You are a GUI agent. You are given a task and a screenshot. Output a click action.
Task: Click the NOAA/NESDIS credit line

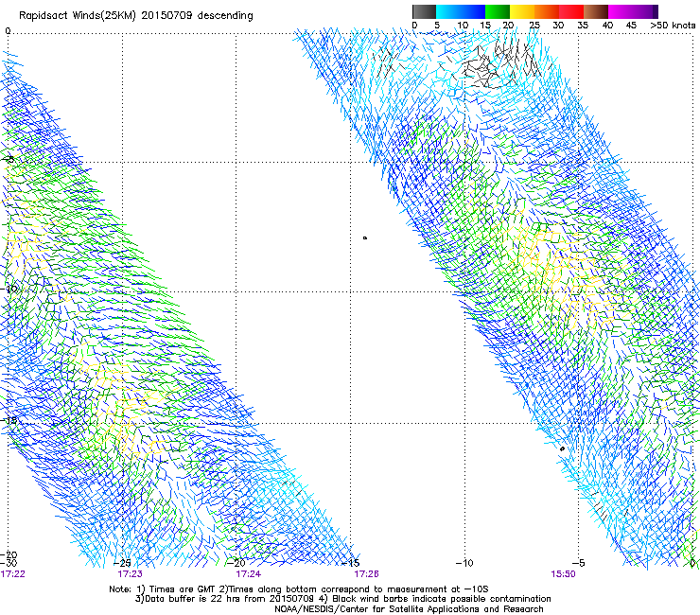click(x=409, y=609)
